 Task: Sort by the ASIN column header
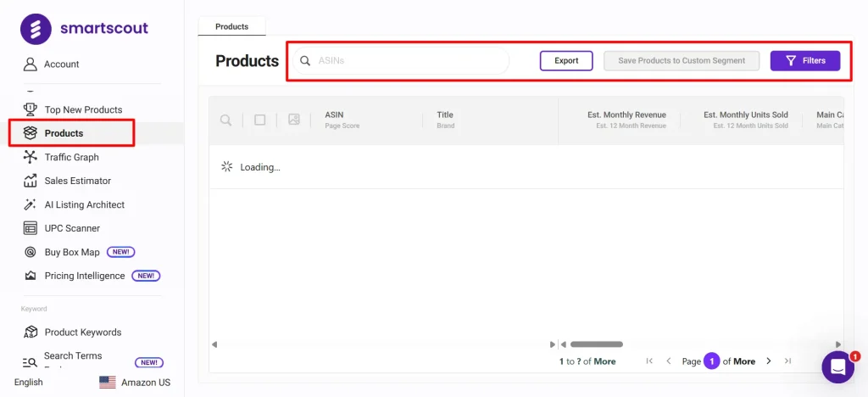pos(334,115)
